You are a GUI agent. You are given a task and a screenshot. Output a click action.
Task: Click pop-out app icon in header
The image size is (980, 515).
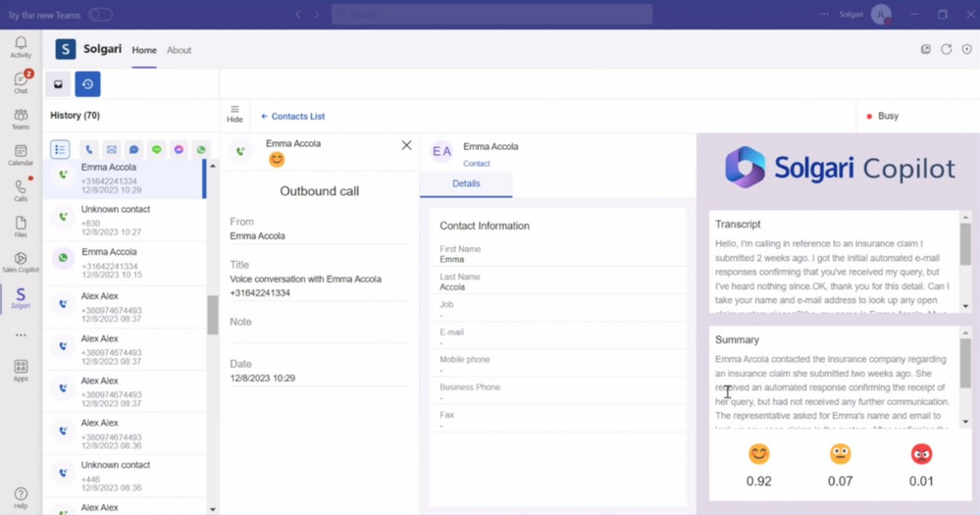click(x=926, y=49)
